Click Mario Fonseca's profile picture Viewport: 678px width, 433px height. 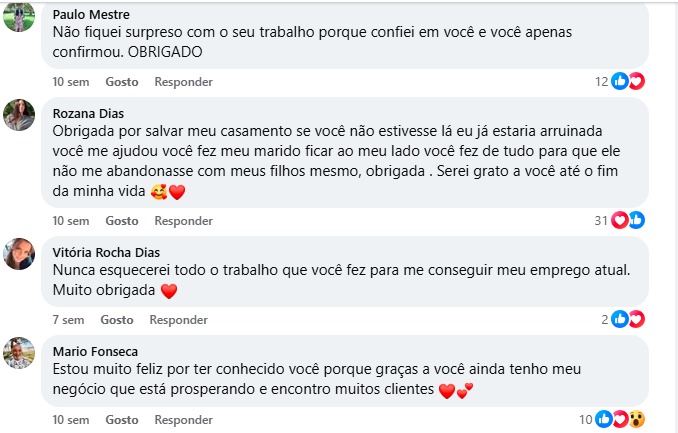coord(20,353)
